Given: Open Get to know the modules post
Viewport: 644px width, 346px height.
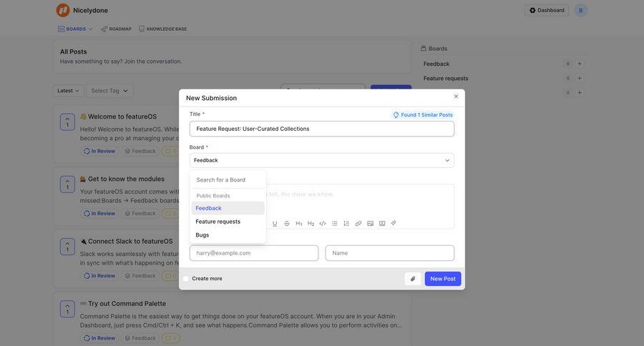Looking at the screenshot, I should pos(126,179).
